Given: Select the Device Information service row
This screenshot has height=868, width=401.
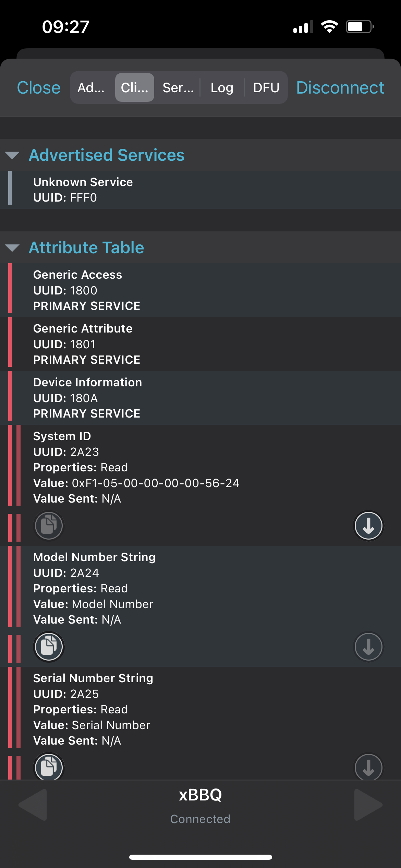Looking at the screenshot, I should [200, 398].
